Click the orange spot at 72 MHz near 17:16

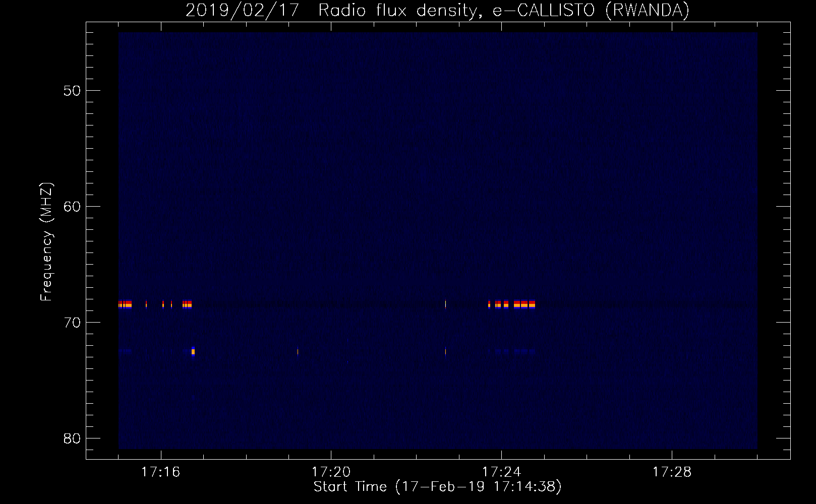tap(193, 351)
